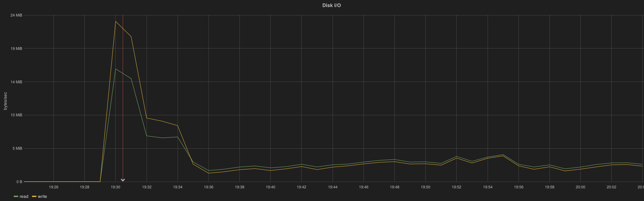644x201 pixels.
Task: Toggle the write series in legend
Action: pyautogui.click(x=42, y=196)
